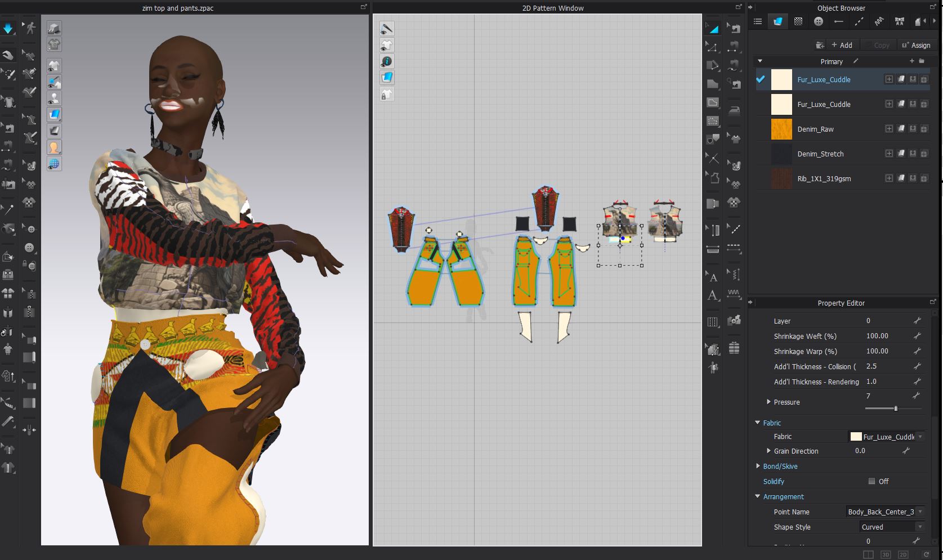Toggle the checkmark on first Fur_Luxe_Cuddle
This screenshot has height=560, width=943.
click(761, 79)
